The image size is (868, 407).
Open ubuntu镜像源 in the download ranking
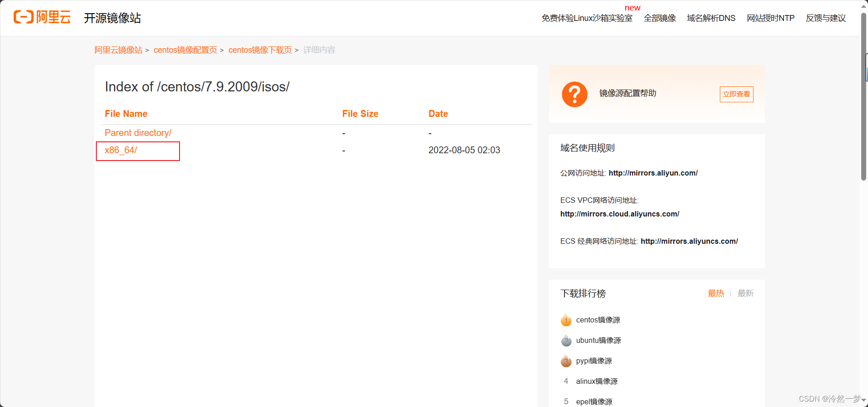point(599,340)
